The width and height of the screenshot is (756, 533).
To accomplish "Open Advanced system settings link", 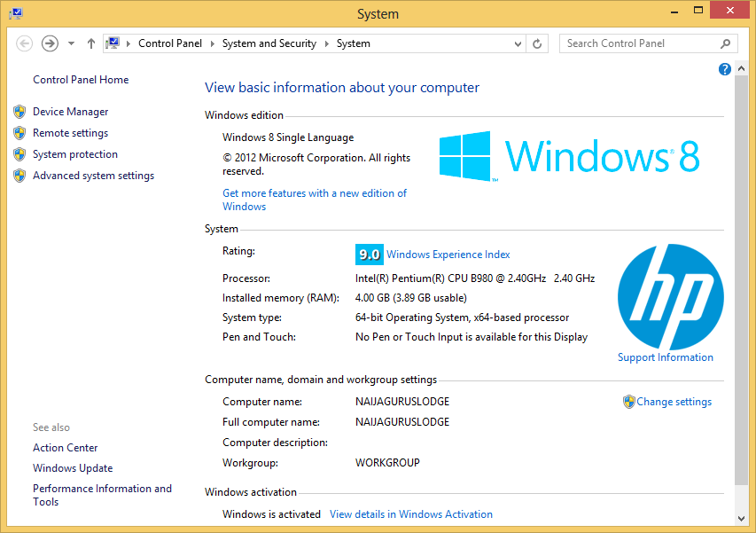I will click(94, 176).
